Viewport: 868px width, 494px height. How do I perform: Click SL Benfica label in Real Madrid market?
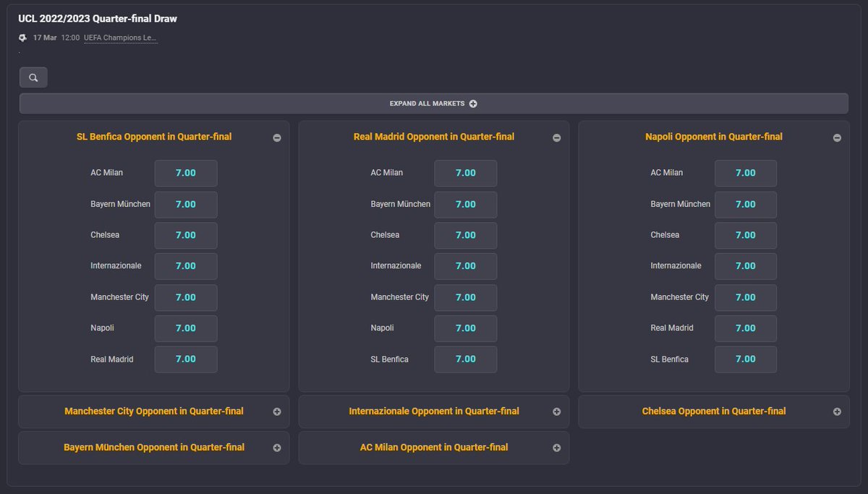pyautogui.click(x=390, y=359)
